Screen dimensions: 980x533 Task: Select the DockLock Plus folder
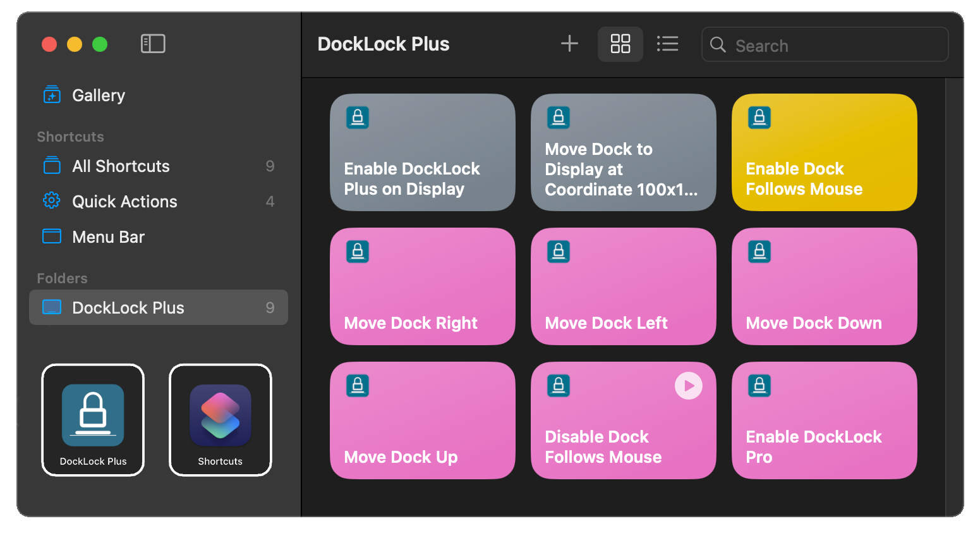pyautogui.click(x=158, y=307)
